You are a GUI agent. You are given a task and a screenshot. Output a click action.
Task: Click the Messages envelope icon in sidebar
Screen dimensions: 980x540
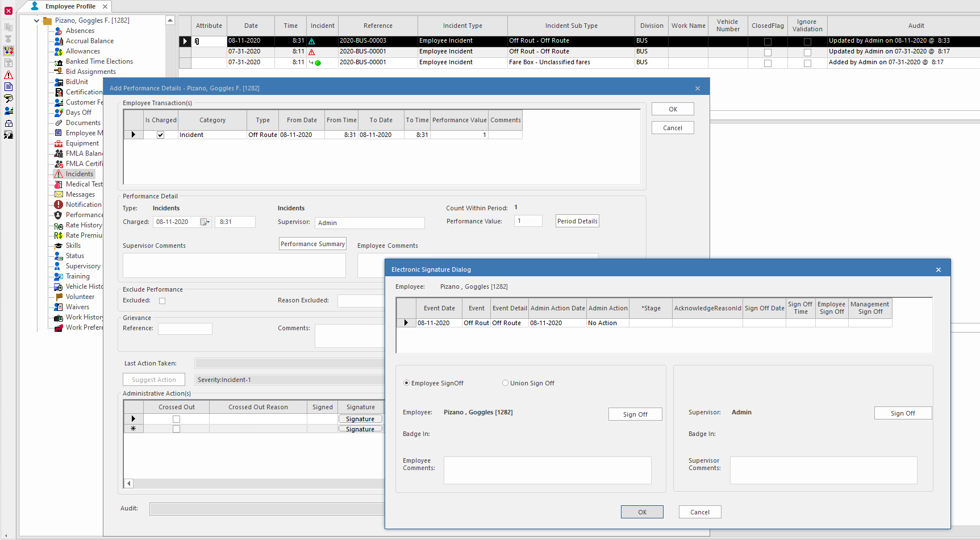59,194
